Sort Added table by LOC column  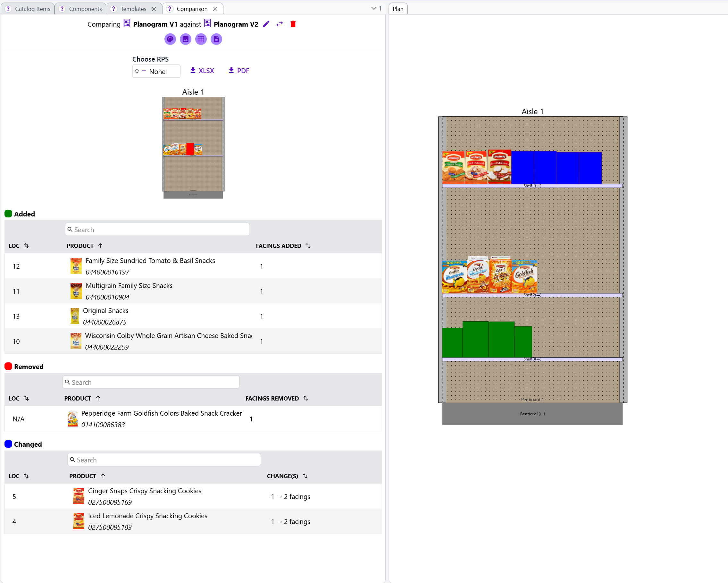(26, 246)
